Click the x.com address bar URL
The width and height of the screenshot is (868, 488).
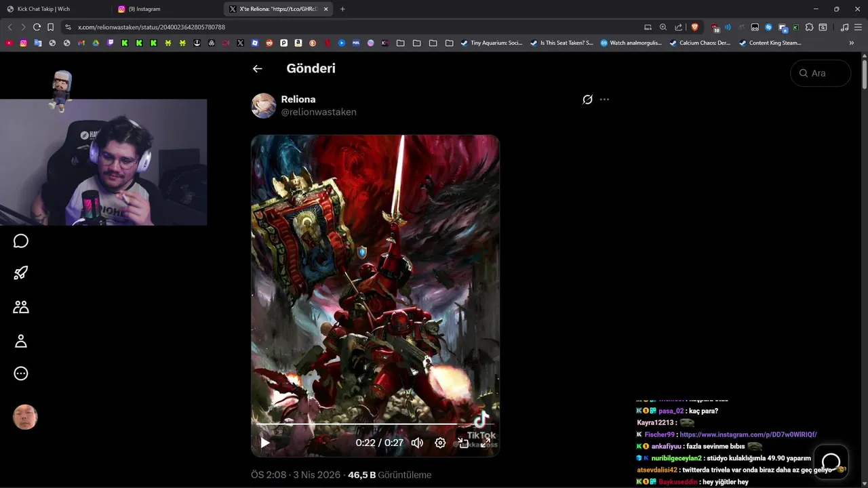pos(151,27)
